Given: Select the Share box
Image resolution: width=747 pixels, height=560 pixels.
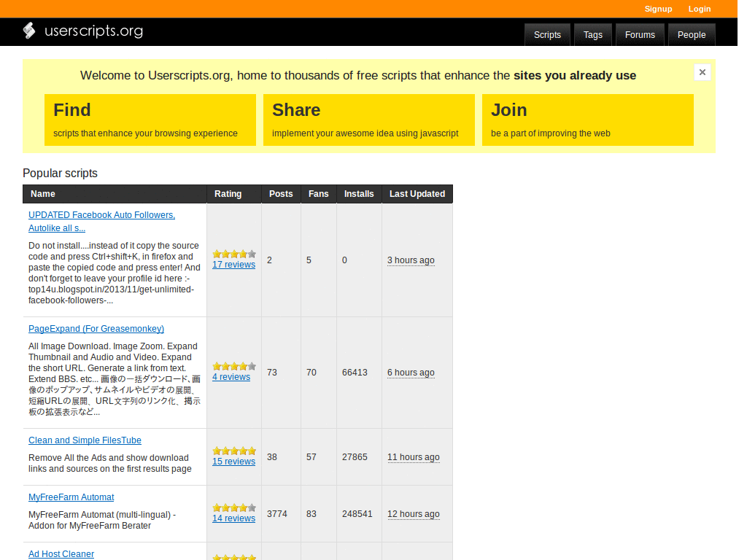Looking at the screenshot, I should pos(369,120).
